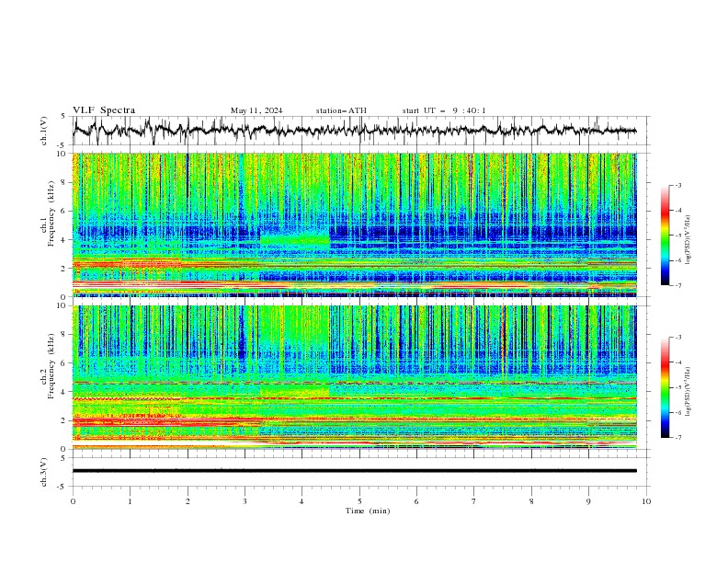Click time axis tick label "6"

[416, 501]
